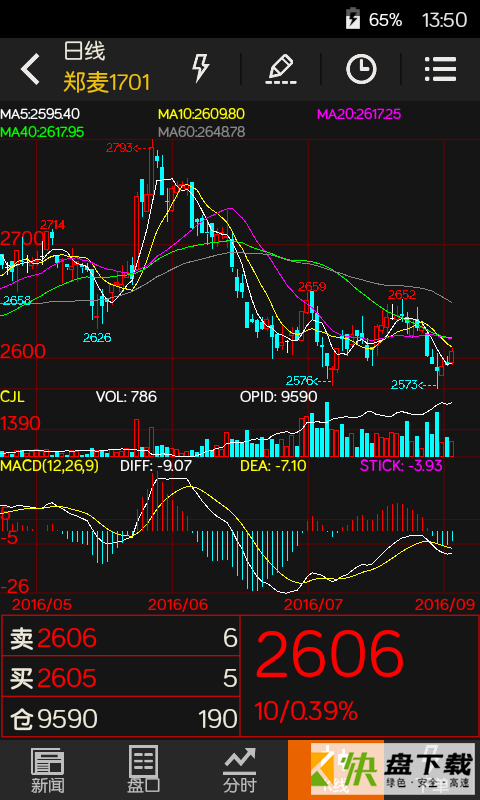Tap the 2793 high marker on chart
480x800 pixels.
(x=119, y=148)
